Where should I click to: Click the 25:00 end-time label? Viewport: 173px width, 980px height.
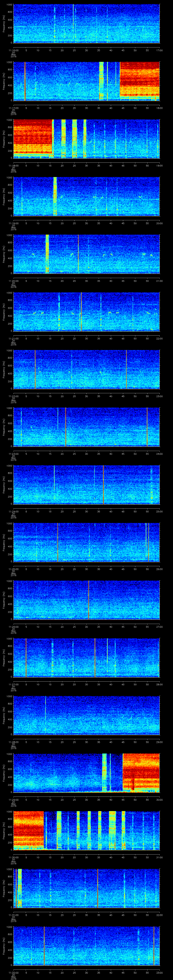coord(159,511)
